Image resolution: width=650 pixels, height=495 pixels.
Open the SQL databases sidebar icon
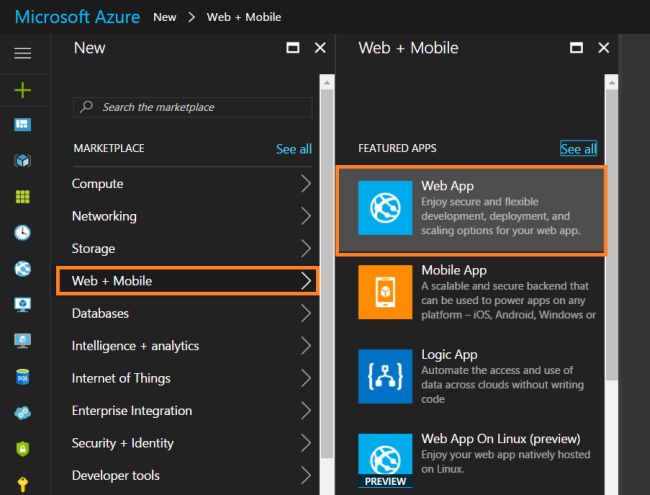[22, 376]
